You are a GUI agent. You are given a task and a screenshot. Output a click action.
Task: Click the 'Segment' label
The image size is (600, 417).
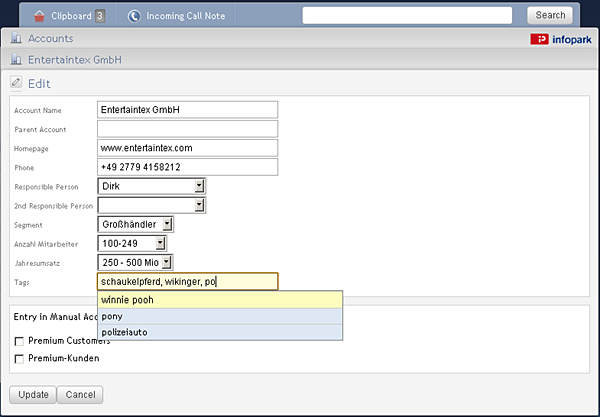(28, 225)
